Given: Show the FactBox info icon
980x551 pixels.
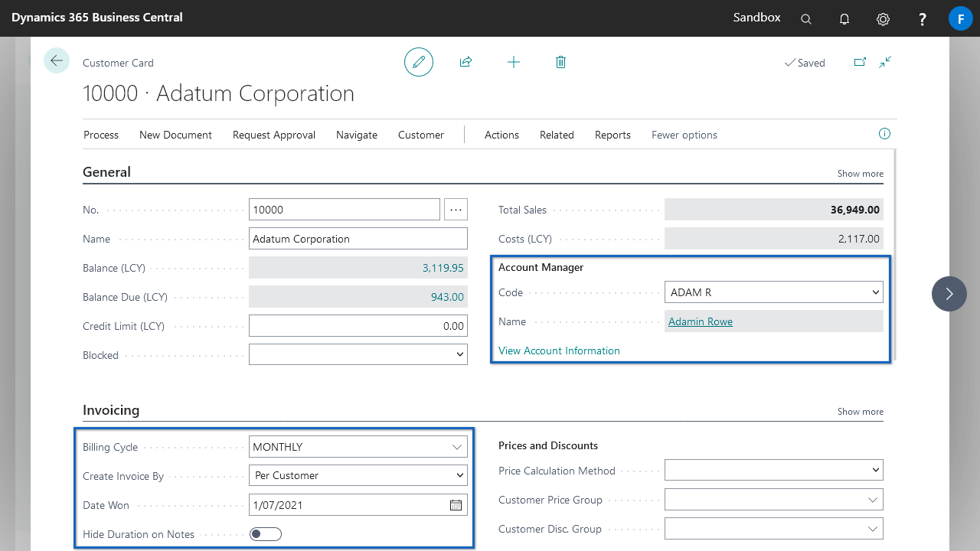Looking at the screenshot, I should [x=884, y=134].
